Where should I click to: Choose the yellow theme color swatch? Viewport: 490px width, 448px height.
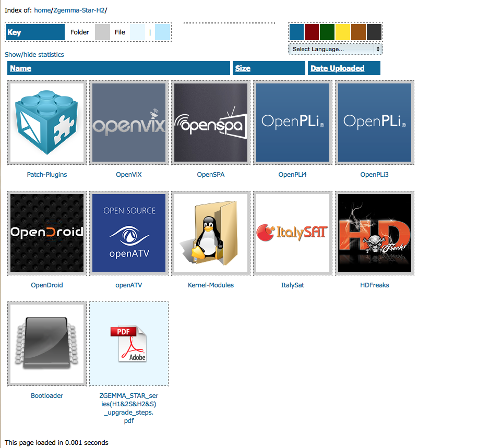pyautogui.click(x=343, y=32)
